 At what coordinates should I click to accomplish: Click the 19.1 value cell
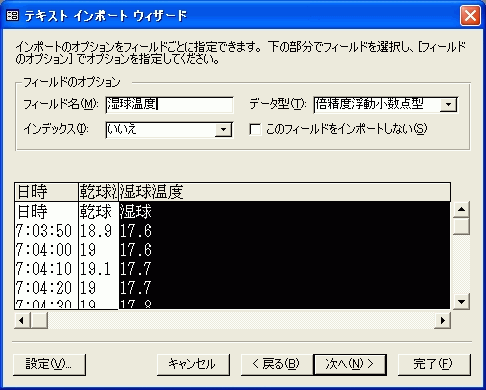(98, 269)
